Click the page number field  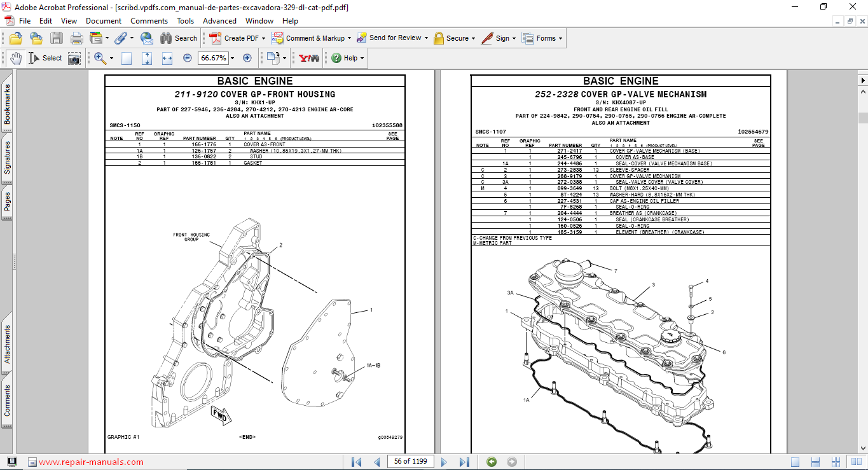pyautogui.click(x=410, y=462)
